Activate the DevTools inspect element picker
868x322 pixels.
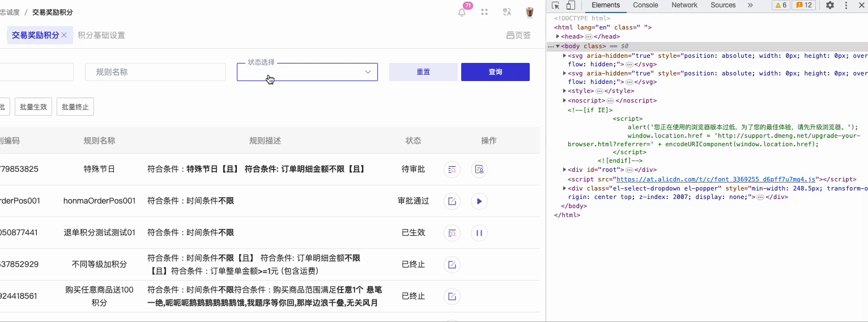coord(556,5)
